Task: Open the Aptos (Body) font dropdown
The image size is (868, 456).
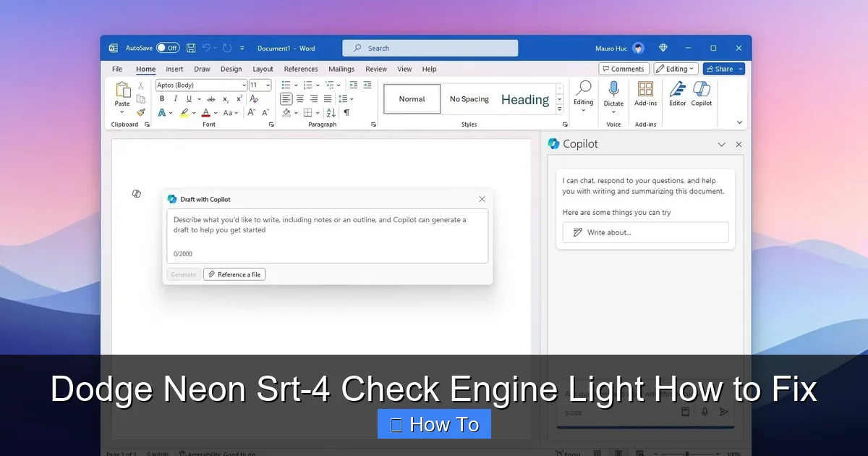Action: [200, 85]
